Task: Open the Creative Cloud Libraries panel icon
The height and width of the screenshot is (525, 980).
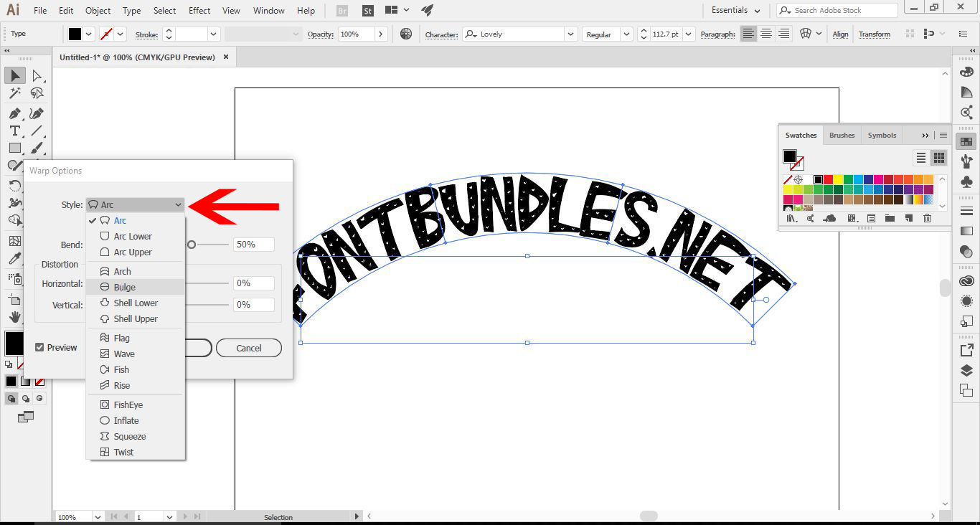Action: point(966,281)
